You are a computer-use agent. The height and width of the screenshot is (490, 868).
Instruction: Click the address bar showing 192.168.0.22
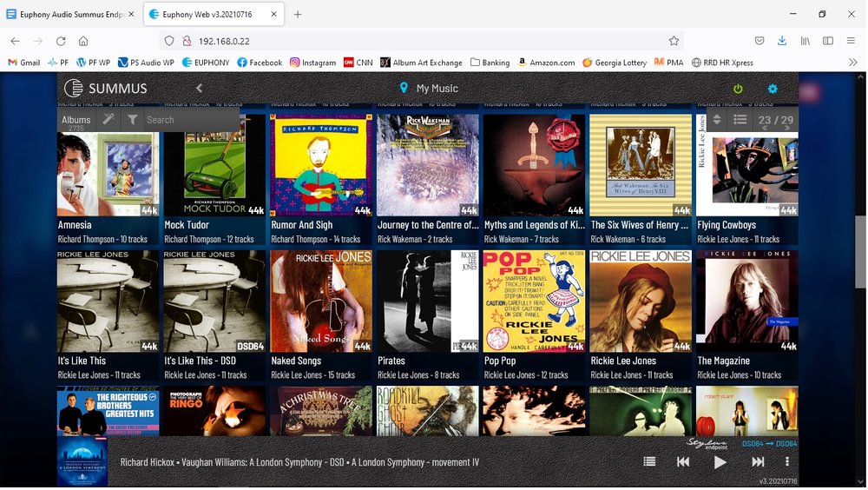[x=421, y=41]
